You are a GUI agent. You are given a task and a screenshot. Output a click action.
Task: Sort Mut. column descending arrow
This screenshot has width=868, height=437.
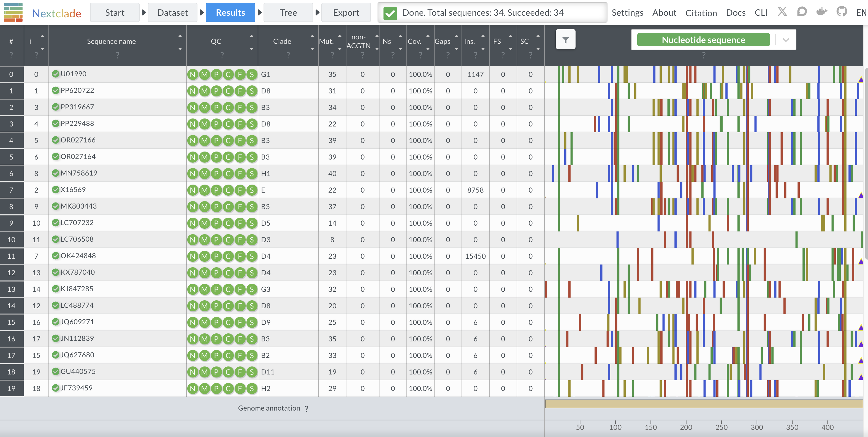click(x=340, y=49)
